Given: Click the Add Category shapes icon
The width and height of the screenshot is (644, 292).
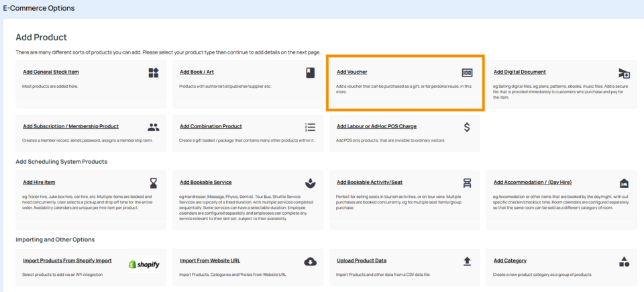Looking at the screenshot, I should (x=624, y=261).
